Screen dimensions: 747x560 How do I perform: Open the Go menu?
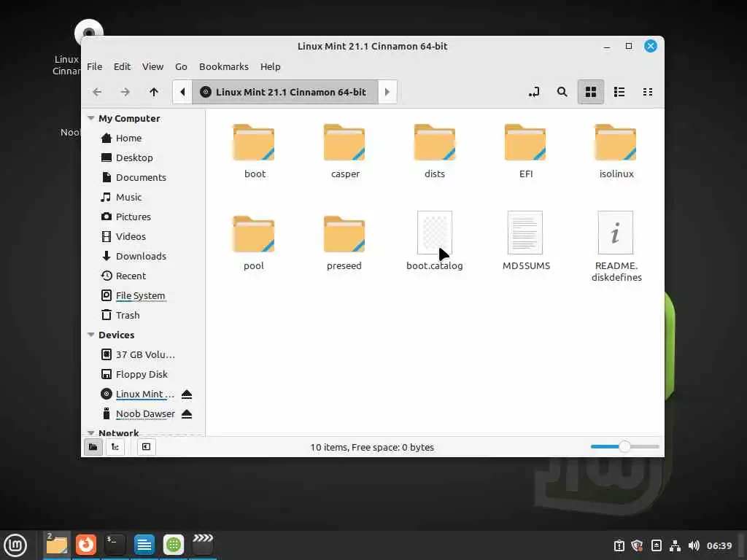(x=181, y=66)
